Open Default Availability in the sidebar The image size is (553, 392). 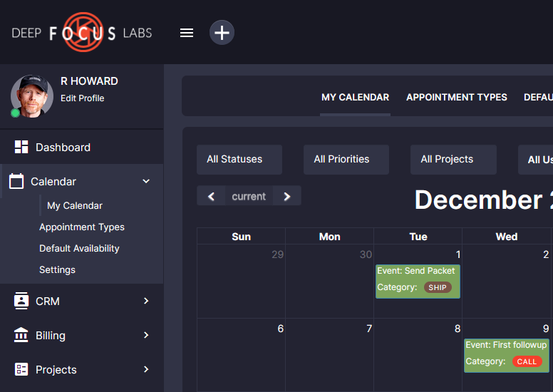tap(79, 249)
